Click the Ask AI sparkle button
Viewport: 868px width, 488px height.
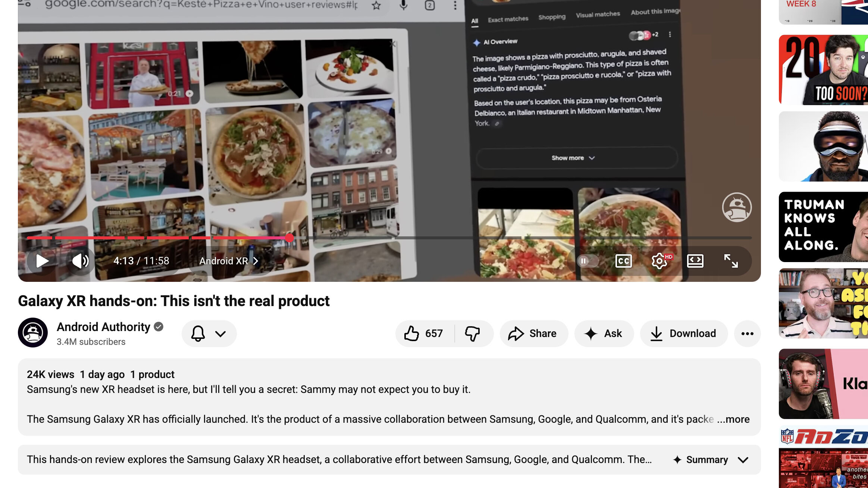tap(604, 333)
